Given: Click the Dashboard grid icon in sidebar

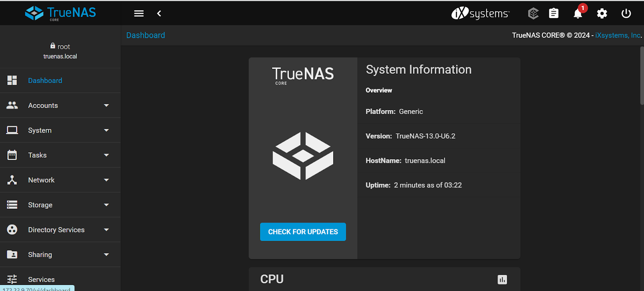Looking at the screenshot, I should tap(12, 80).
